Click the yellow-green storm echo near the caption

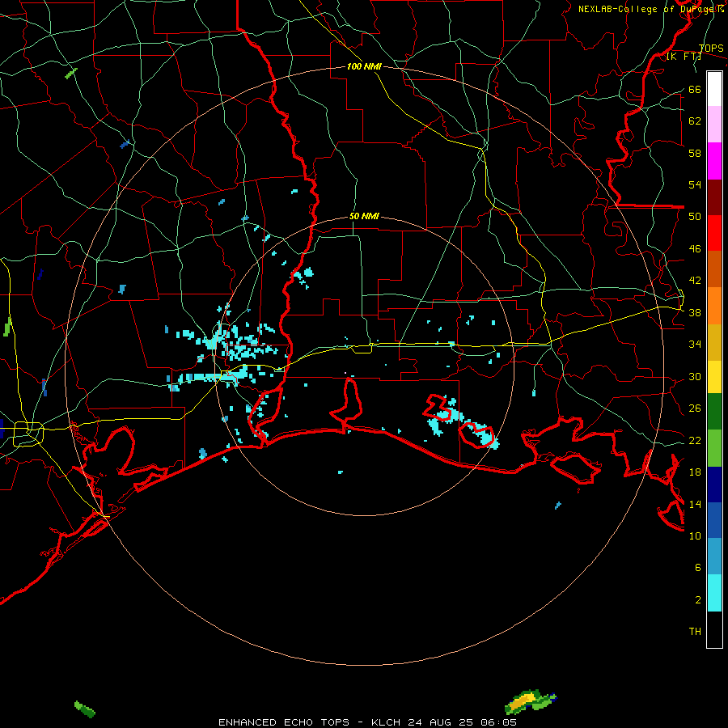[530, 702]
